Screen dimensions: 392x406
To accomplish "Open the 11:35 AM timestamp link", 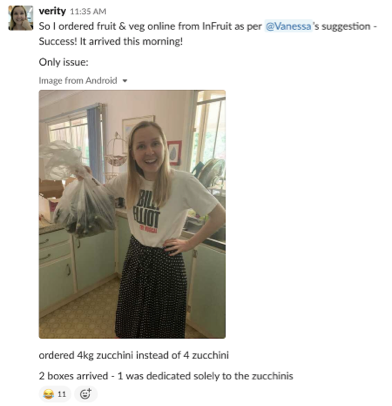I will (x=88, y=12).
